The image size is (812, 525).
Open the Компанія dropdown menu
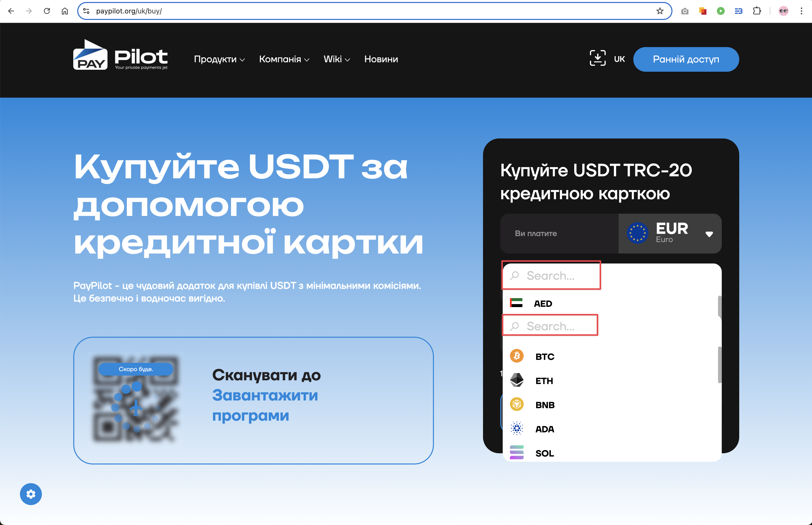coord(284,59)
